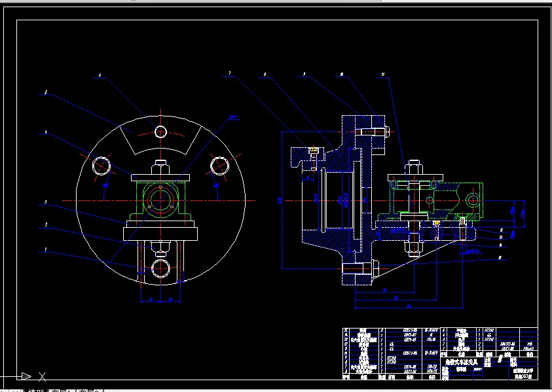The height and width of the screenshot is (392, 552).
Task: Click the UCS arrow icon at the drawing origin
Action: [x=26, y=376]
